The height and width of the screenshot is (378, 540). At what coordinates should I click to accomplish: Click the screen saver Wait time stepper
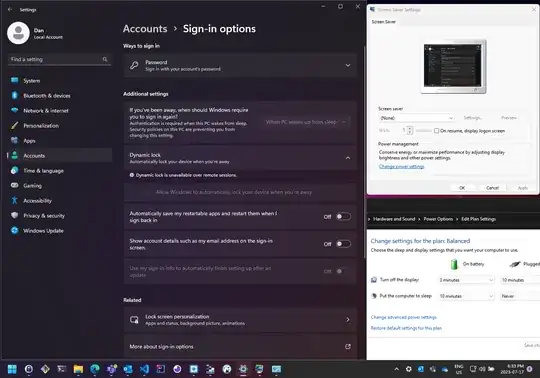409,130
